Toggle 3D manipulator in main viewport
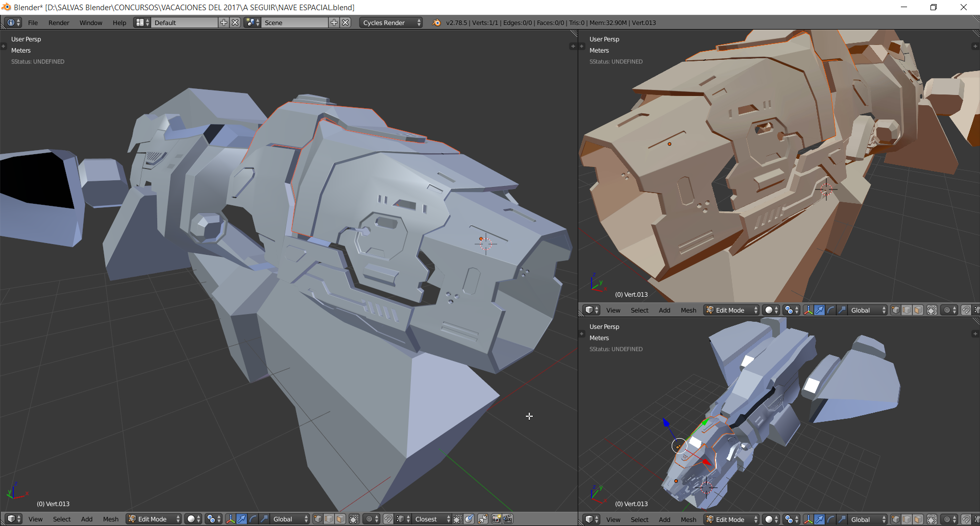The image size is (980, 526). tap(230, 519)
